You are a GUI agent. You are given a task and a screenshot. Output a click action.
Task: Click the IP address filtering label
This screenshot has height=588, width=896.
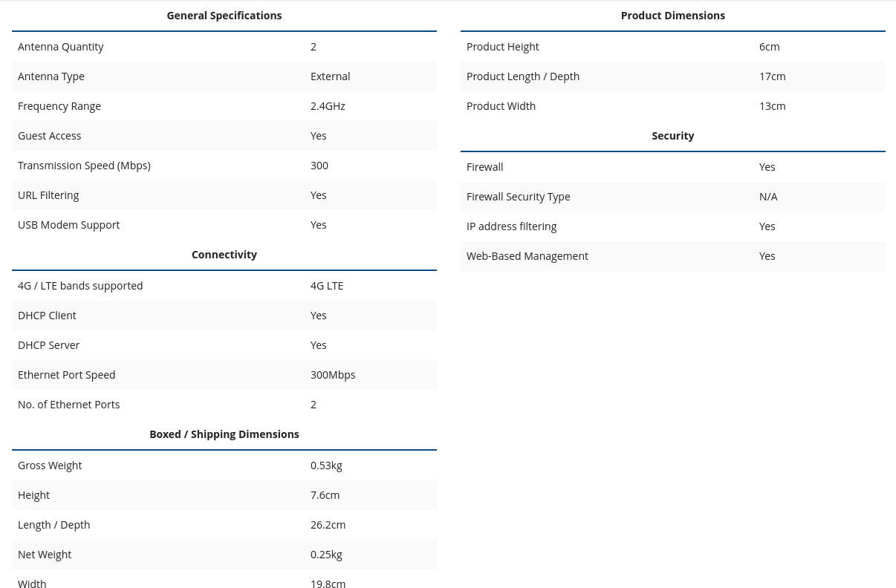pos(511,226)
